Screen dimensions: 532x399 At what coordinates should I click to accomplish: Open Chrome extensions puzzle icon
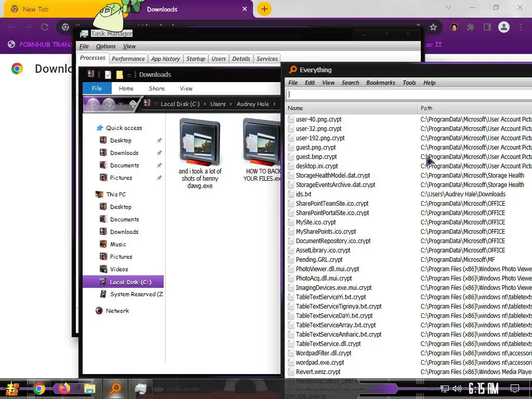471,27
